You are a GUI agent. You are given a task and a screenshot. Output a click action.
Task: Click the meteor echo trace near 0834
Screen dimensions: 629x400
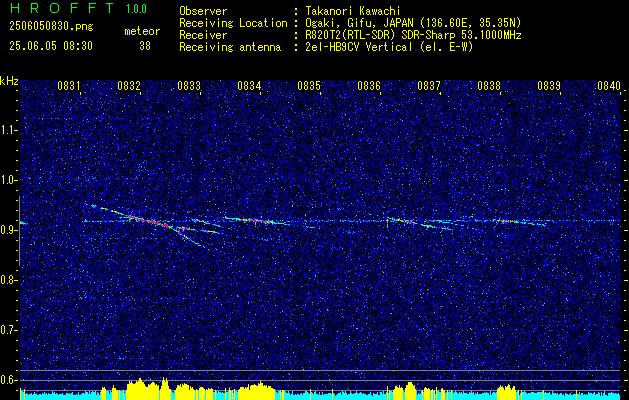click(257, 221)
